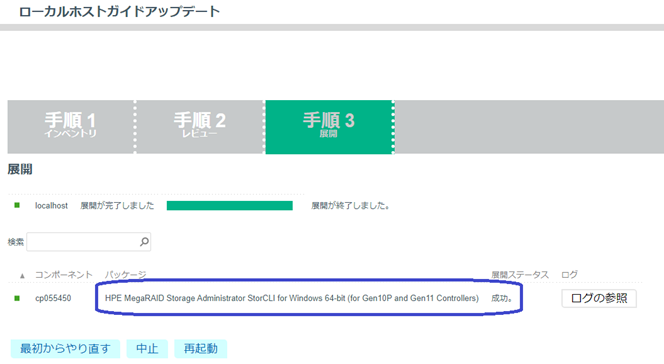Select the cp055450 component name

53,298
